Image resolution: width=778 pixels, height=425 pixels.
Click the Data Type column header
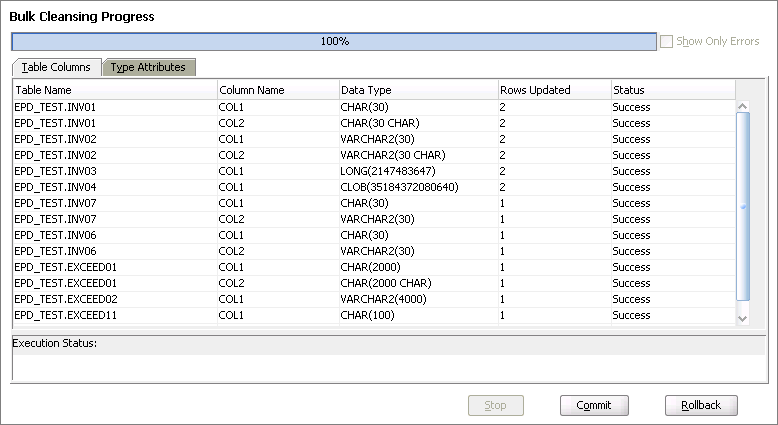pos(416,90)
